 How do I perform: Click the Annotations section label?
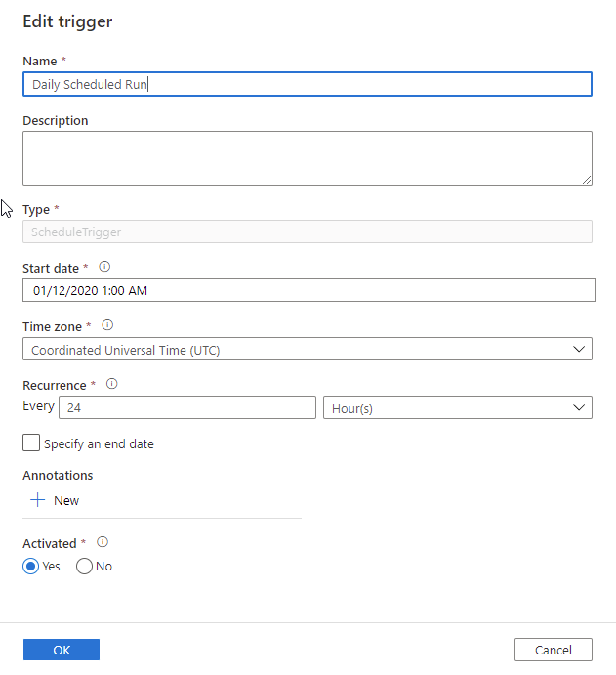[58, 476]
